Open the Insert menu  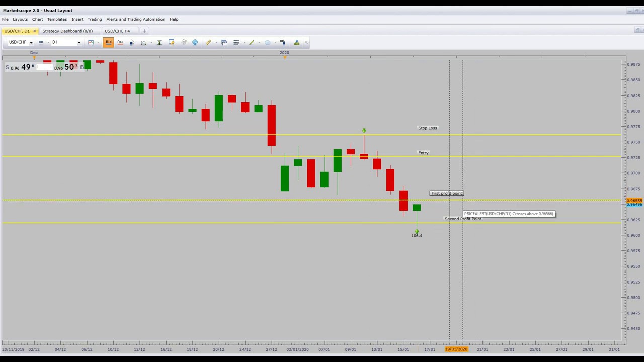pos(77,19)
